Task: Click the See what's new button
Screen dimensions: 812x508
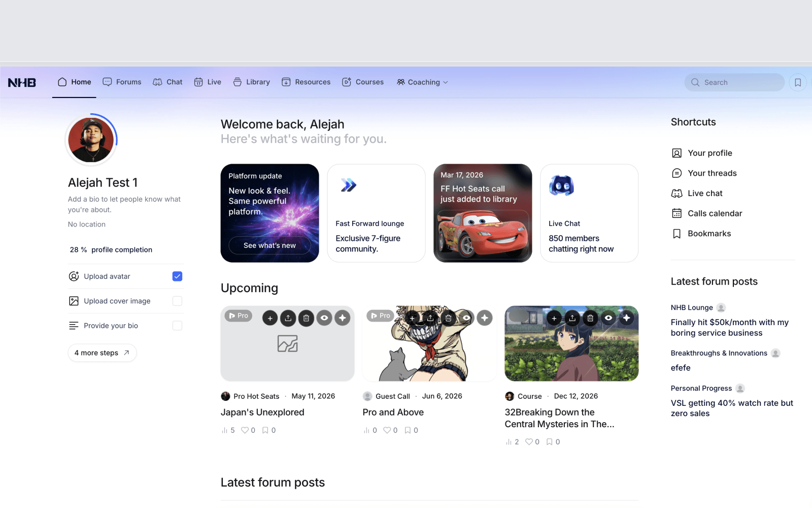Action: click(269, 245)
